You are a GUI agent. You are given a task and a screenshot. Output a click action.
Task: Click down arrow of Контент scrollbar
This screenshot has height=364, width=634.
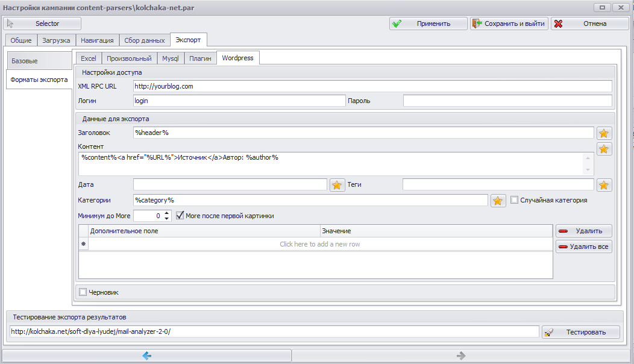(x=588, y=170)
